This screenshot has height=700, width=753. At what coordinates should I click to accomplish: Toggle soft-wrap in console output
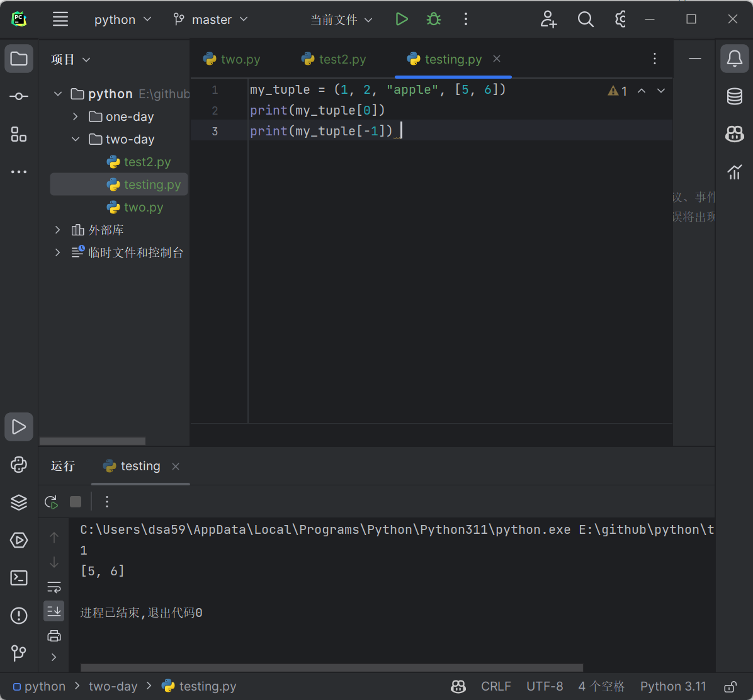pos(54,587)
